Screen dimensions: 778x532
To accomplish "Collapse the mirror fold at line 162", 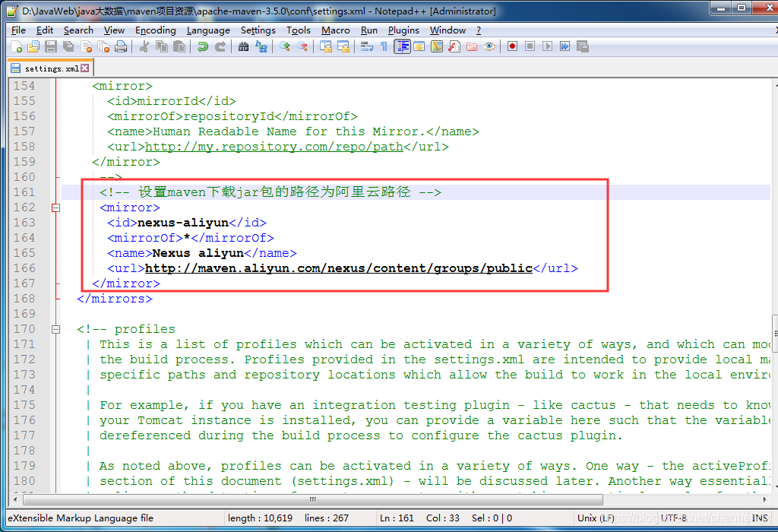I will tap(56, 208).
